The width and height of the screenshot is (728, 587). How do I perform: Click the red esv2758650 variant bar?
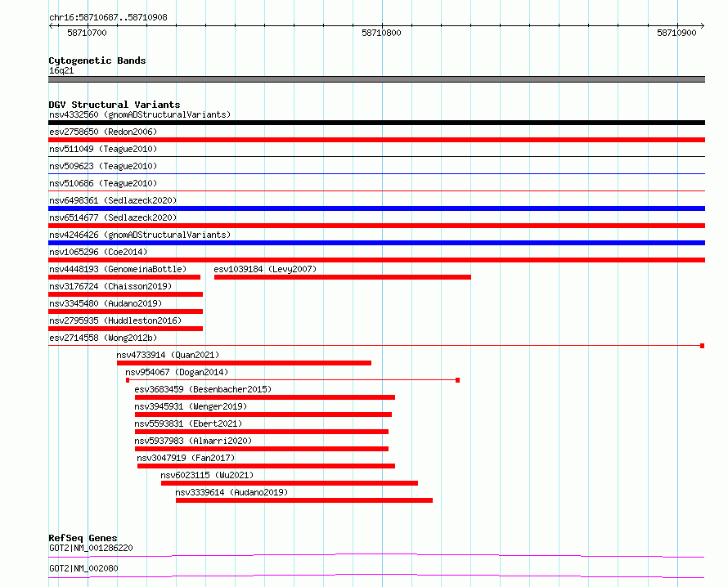376,140
